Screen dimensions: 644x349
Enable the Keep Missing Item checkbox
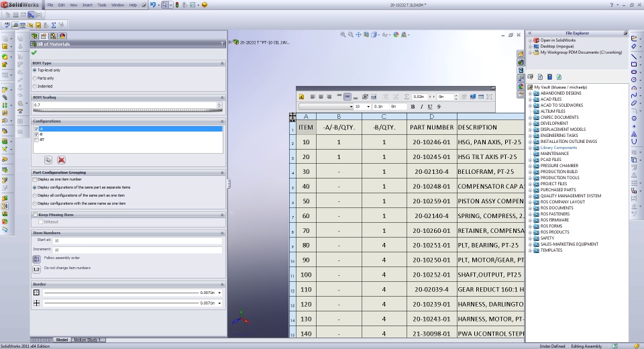(36, 215)
